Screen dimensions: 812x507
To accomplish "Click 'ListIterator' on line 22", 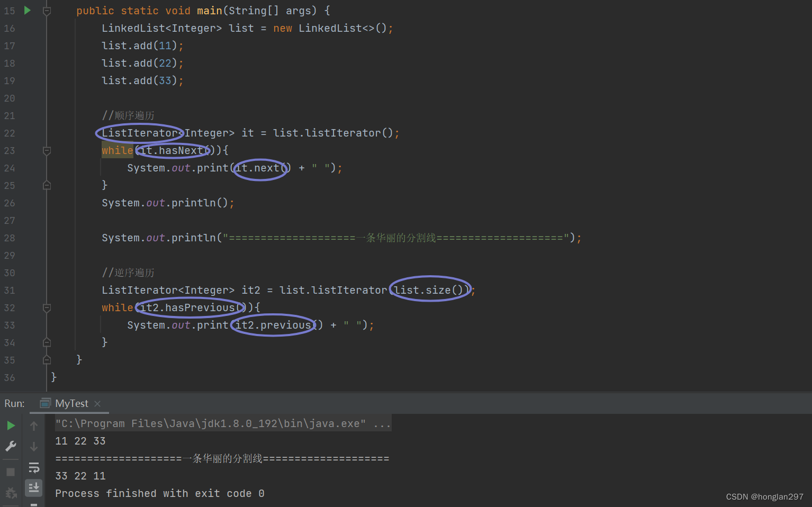I will click(140, 133).
